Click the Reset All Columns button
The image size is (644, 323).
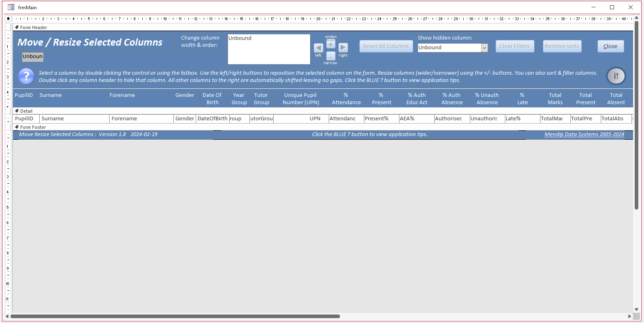coord(386,46)
